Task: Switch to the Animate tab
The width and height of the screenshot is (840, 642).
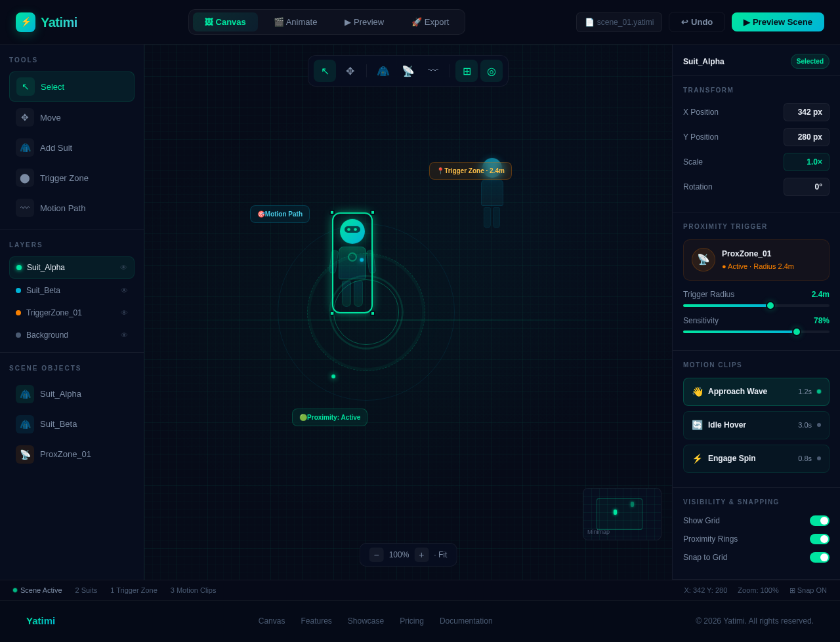Action: [x=295, y=22]
